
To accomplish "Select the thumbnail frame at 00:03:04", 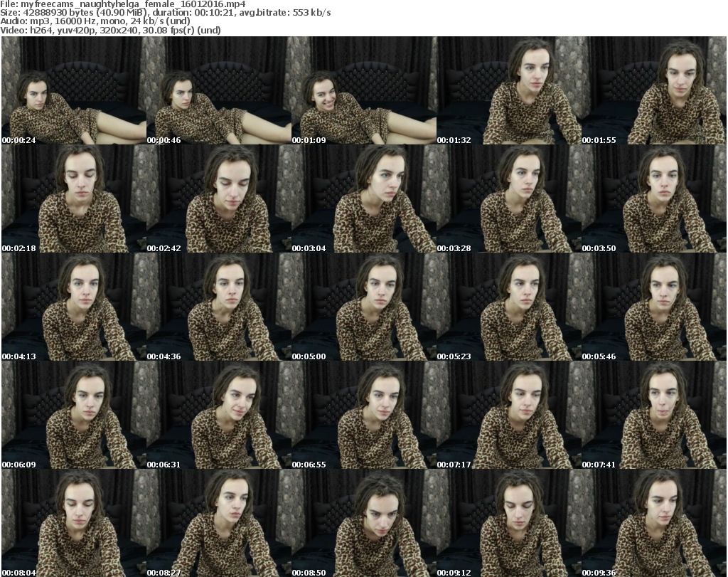I will (363, 198).
